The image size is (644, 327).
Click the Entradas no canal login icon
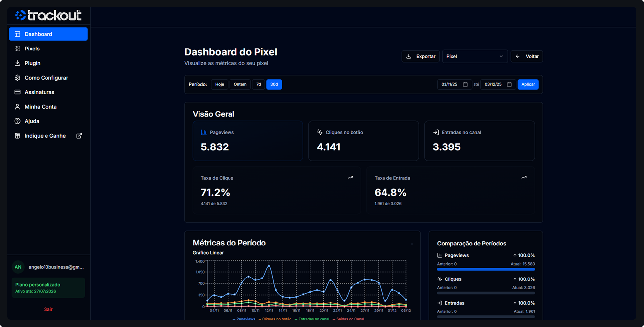436,132
